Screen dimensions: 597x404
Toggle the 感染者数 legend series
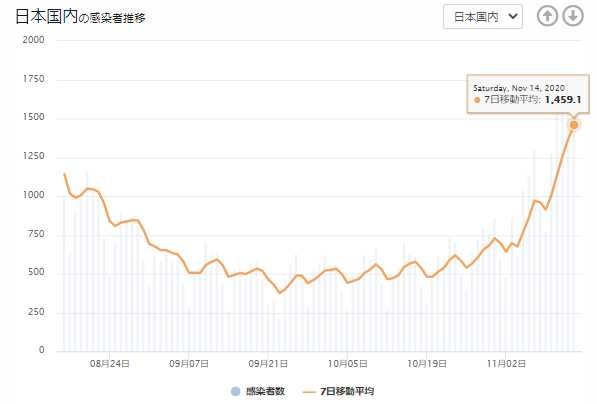click(x=258, y=391)
